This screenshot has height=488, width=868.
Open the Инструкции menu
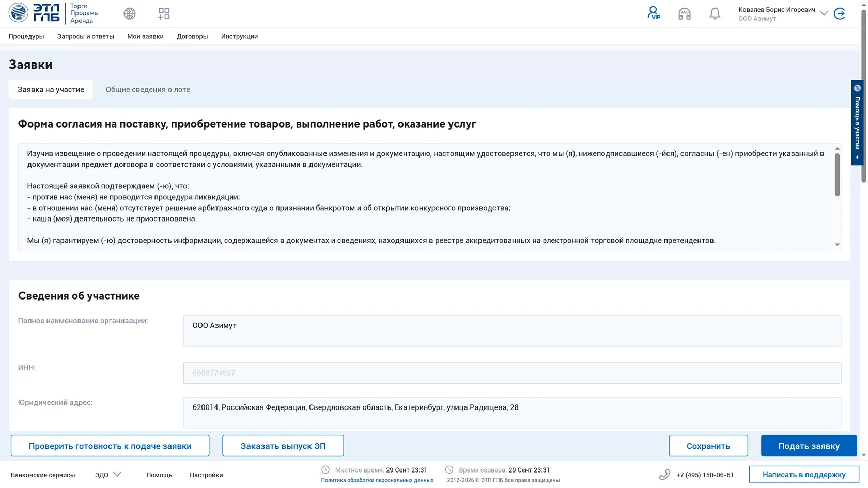click(x=239, y=36)
